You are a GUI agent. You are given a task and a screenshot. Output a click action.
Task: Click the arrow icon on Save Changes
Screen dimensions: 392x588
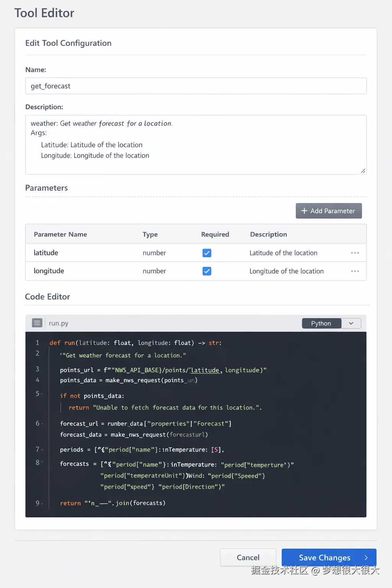coord(366,558)
